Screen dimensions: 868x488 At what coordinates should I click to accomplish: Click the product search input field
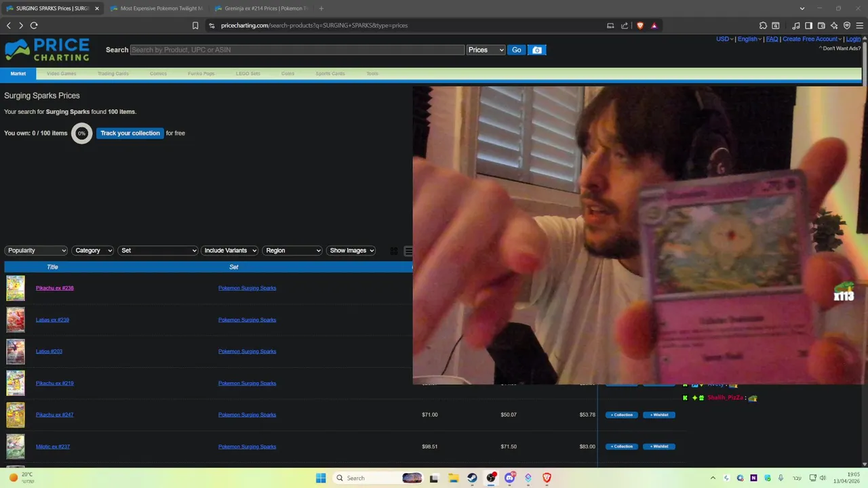pyautogui.click(x=297, y=49)
